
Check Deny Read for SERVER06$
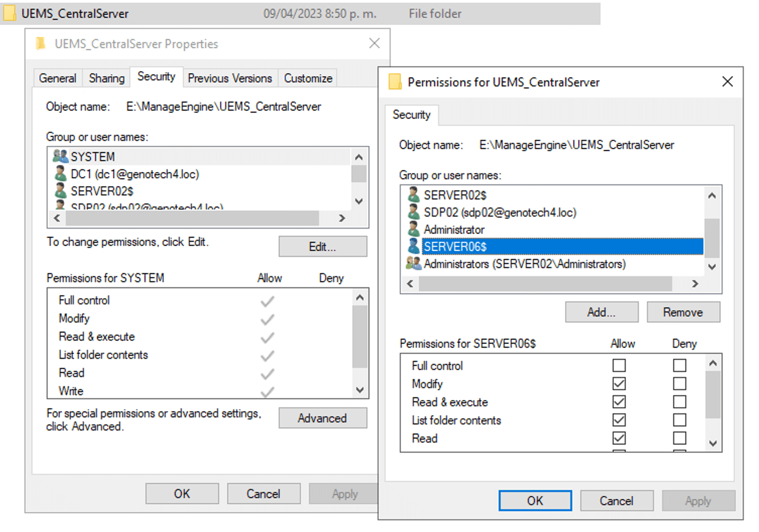(680, 438)
